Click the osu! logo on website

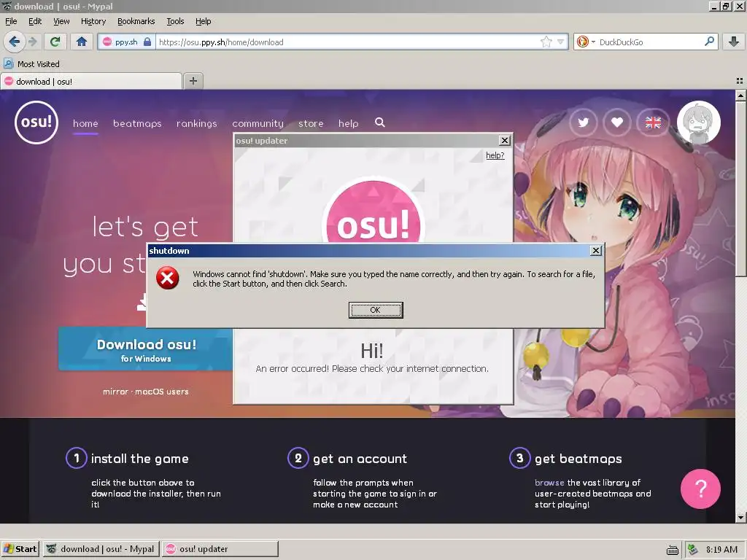(36, 122)
